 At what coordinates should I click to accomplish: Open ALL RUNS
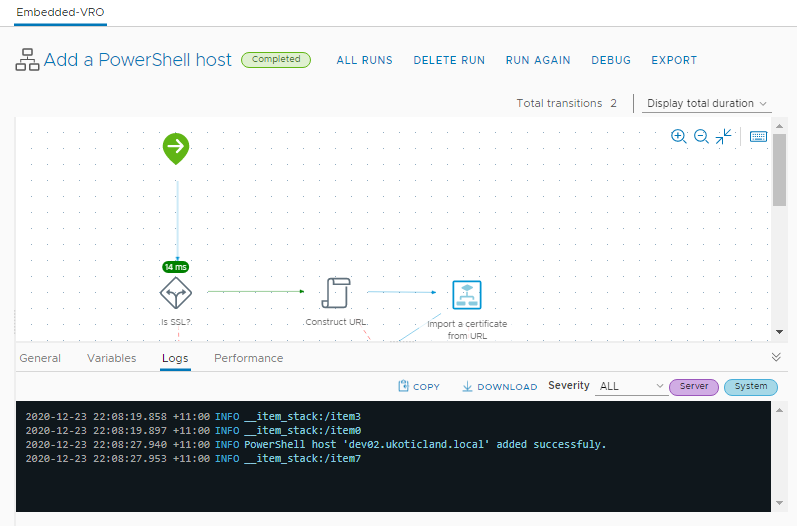click(x=364, y=60)
